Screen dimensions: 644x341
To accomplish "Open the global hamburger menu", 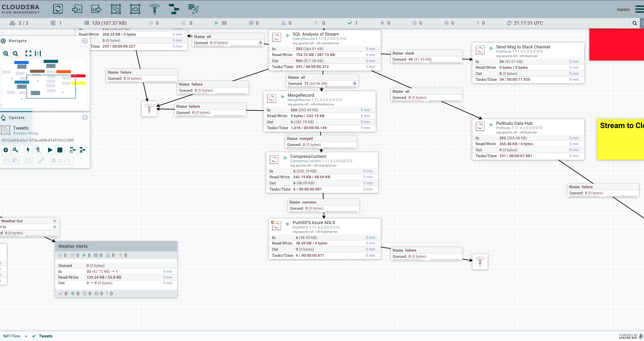I will coord(639,9).
